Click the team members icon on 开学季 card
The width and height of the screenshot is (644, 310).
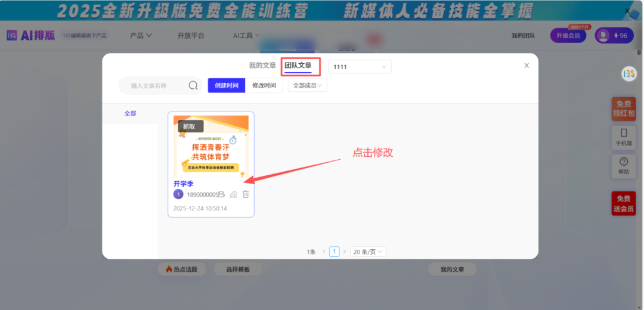[x=221, y=194]
